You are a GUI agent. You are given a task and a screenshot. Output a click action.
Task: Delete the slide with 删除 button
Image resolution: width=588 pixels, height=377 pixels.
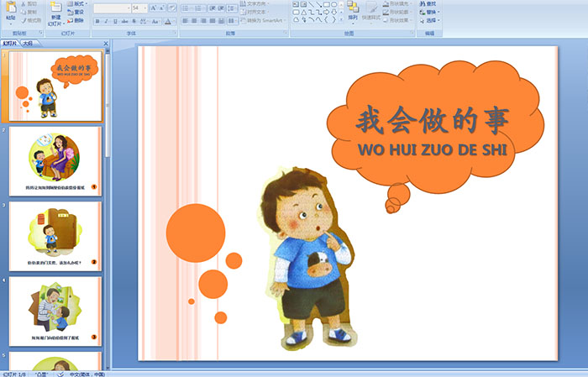click(75, 20)
